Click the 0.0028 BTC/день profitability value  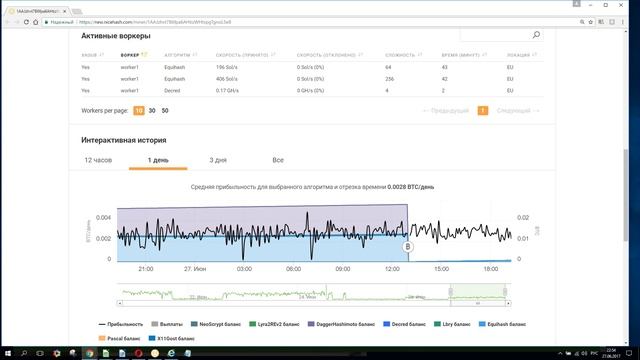pos(411,187)
